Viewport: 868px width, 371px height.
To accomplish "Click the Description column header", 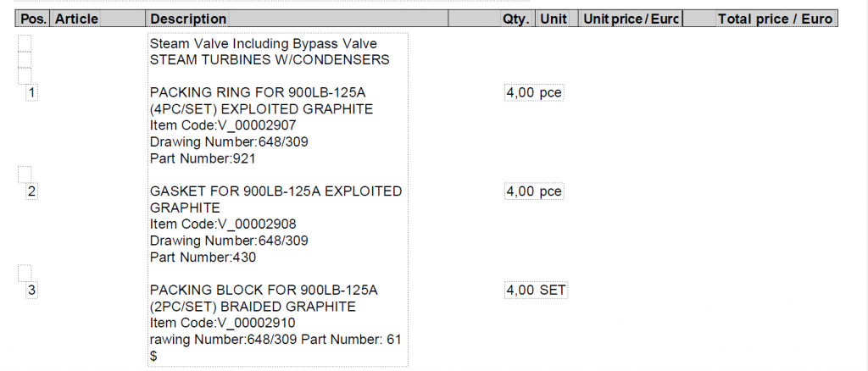I will click(188, 19).
